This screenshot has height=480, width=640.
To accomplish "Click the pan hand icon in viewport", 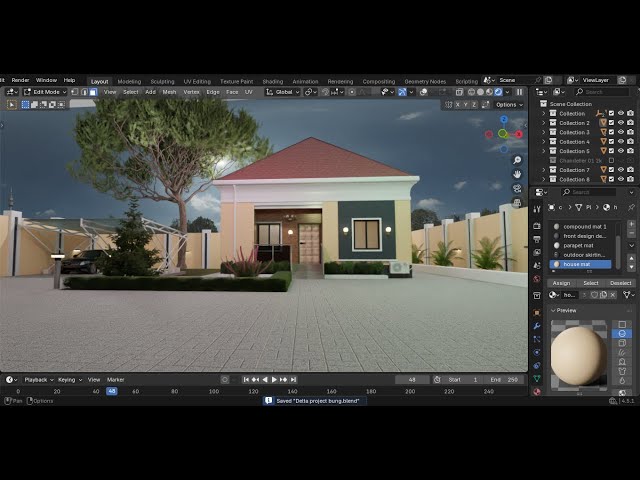I will 517,174.
